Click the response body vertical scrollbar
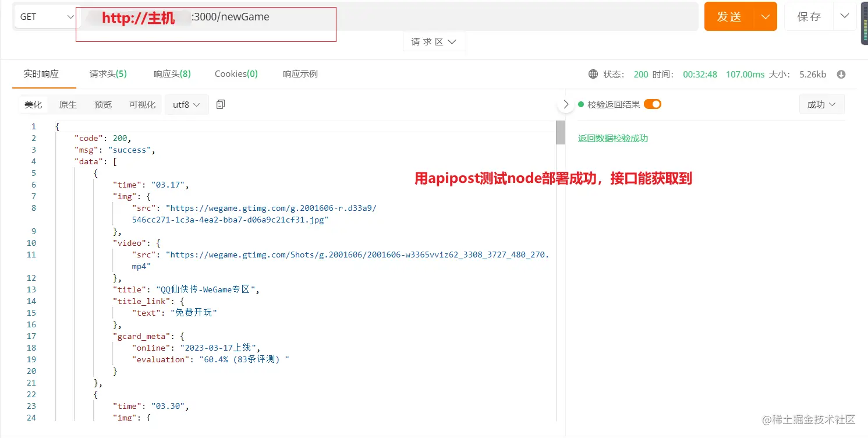868x438 pixels. 561,132
